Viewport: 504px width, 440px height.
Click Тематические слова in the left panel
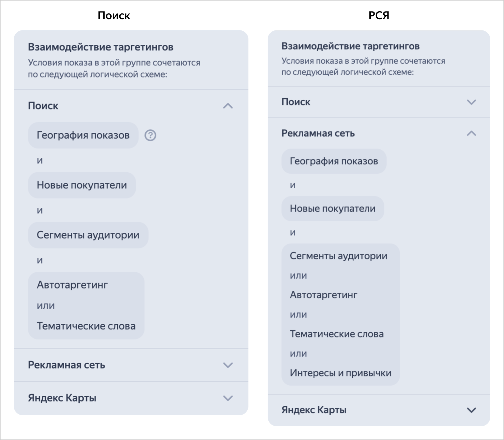tap(86, 326)
